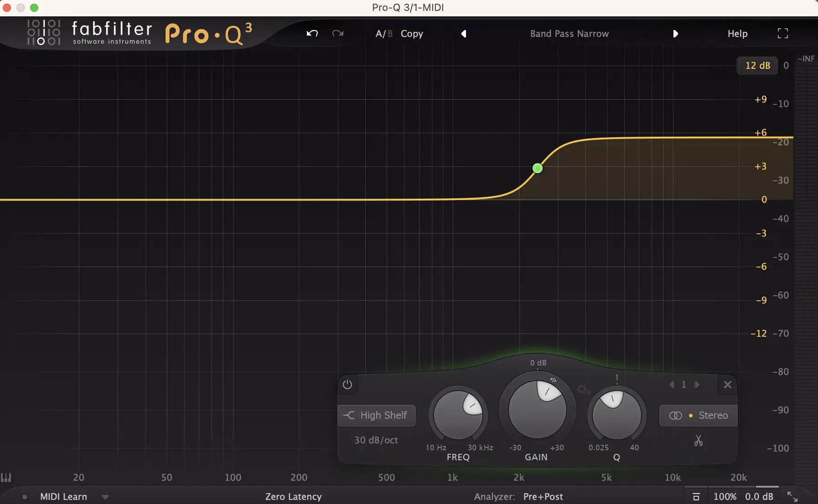Viewport: 818px width, 504px height.
Task: Open the High Shelf filter shape dropdown
Action: pyautogui.click(x=377, y=415)
